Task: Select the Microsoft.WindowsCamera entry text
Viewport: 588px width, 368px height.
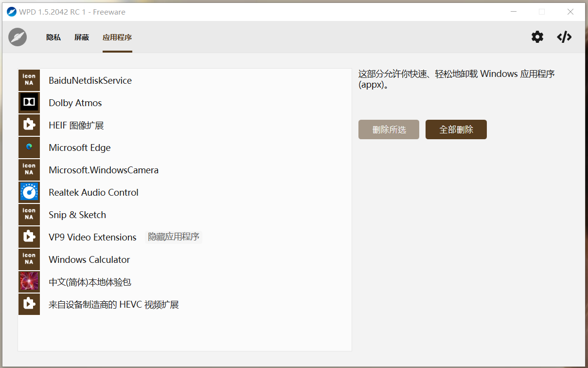Action: (104, 170)
